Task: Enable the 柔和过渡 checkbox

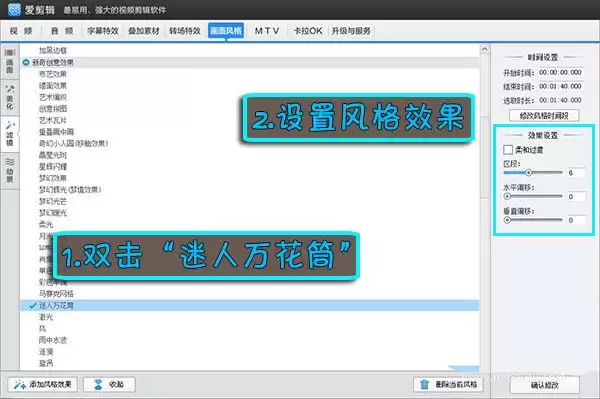Action: point(508,150)
